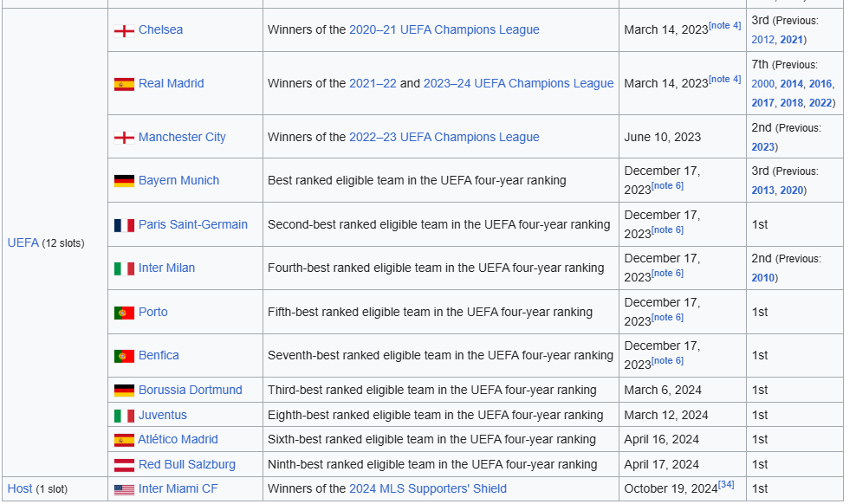
Task: Click the Portugal flag next to Benfica
Action: point(124,356)
